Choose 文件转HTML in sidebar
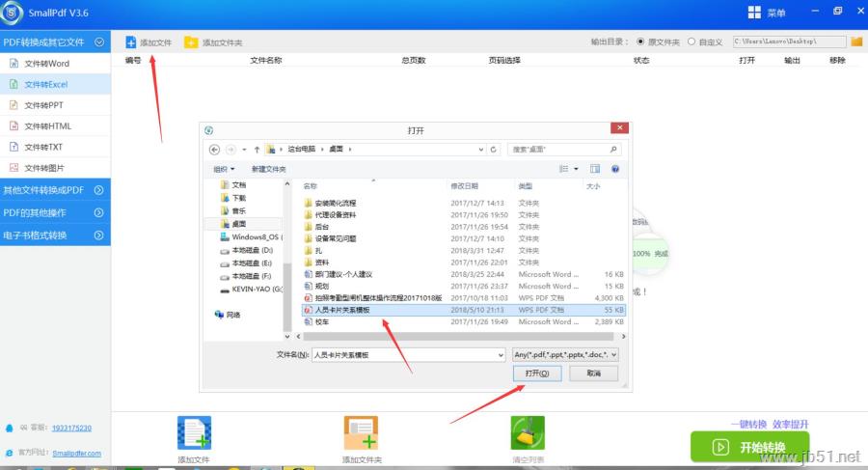 coord(55,126)
